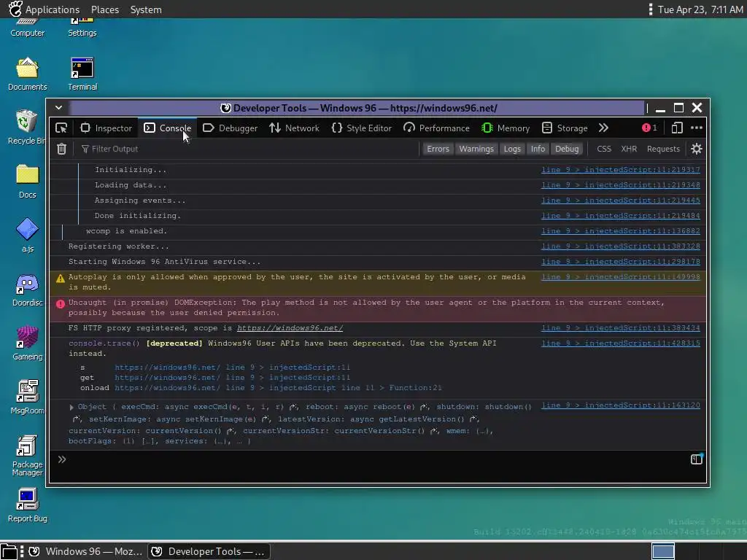
Task: Open the Places menu
Action: [105, 9]
